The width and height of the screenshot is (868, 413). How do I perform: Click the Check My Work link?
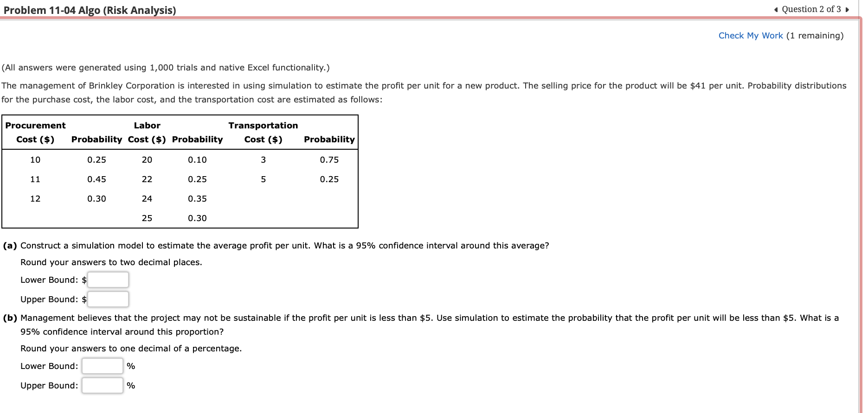[x=751, y=35]
